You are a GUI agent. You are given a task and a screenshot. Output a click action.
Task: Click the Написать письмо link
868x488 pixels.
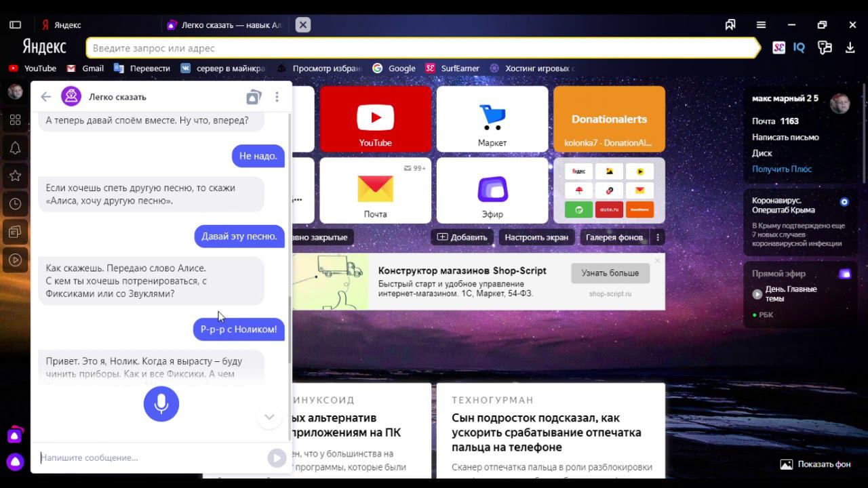785,137
